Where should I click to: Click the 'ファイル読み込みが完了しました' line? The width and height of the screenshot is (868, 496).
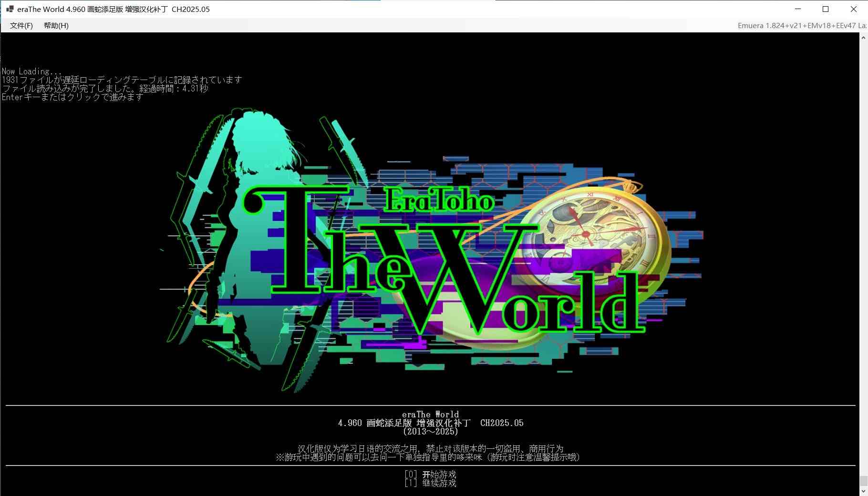(x=105, y=89)
